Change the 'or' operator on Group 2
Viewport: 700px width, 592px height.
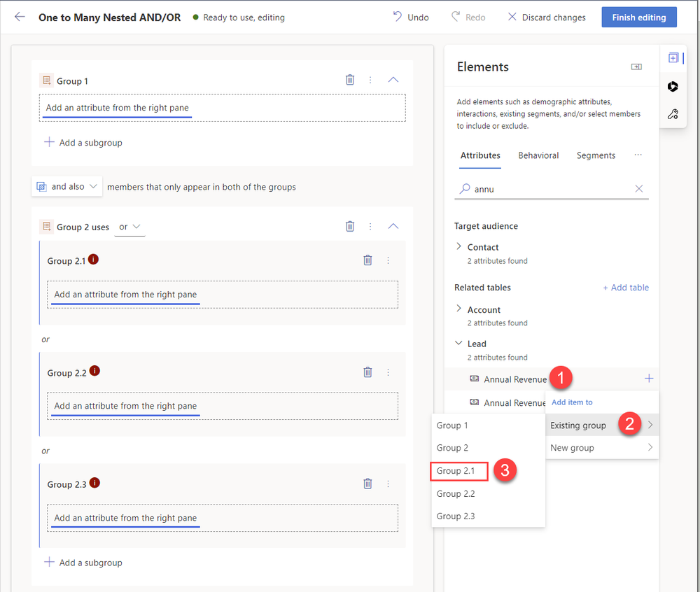(128, 226)
